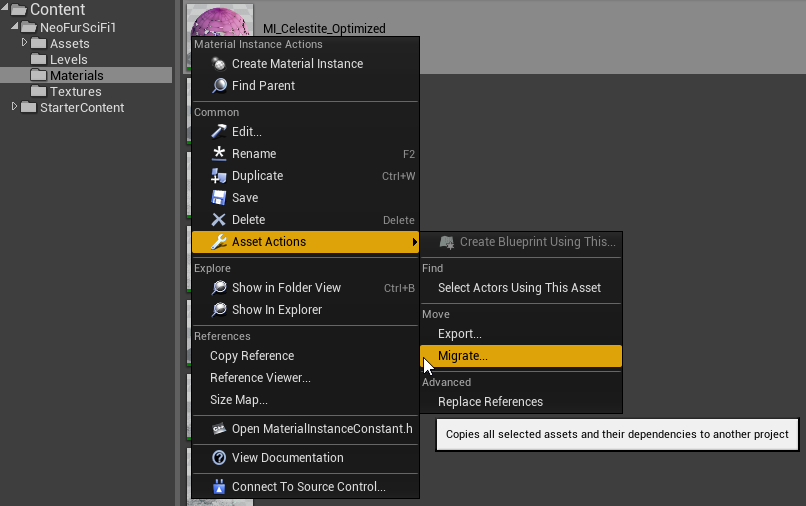Click the Save floppy disk icon
Viewport: 806px width, 506px height.
(219, 198)
